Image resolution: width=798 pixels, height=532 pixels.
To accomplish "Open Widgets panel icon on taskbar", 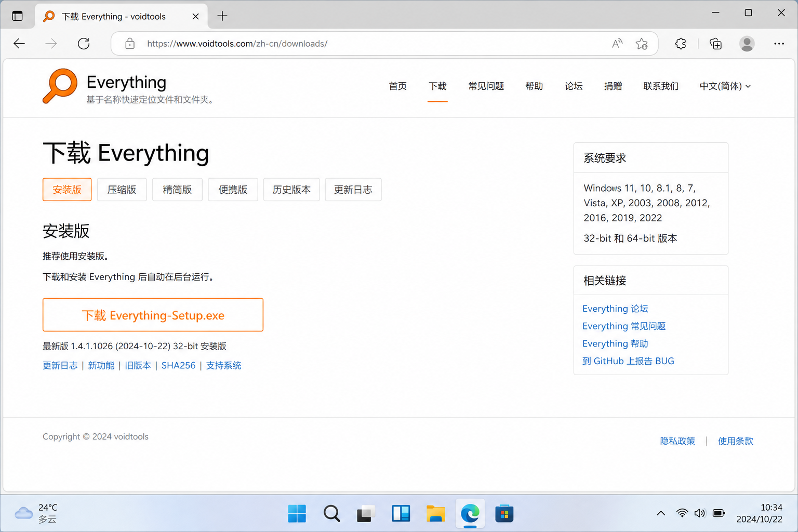I will [x=401, y=514].
